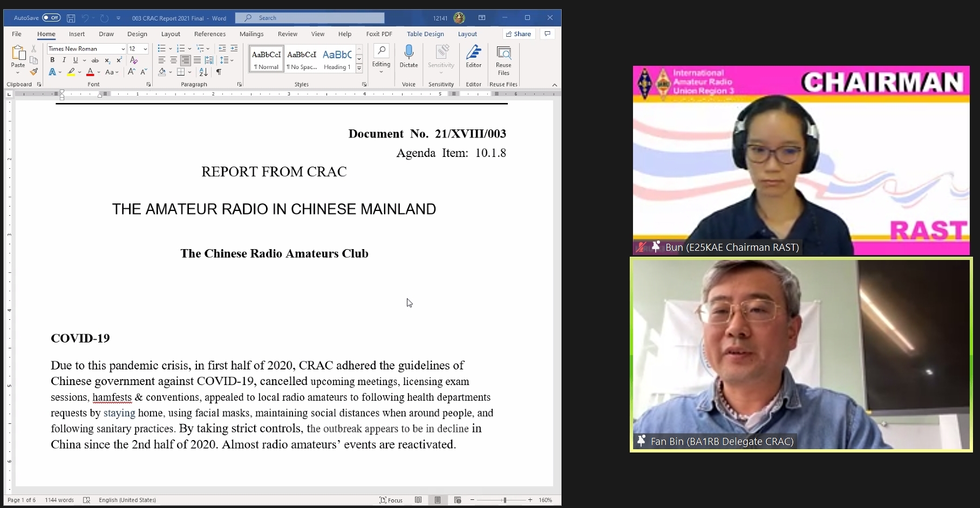Apply the Normal style
This screenshot has height=508, width=980.
pyautogui.click(x=267, y=58)
